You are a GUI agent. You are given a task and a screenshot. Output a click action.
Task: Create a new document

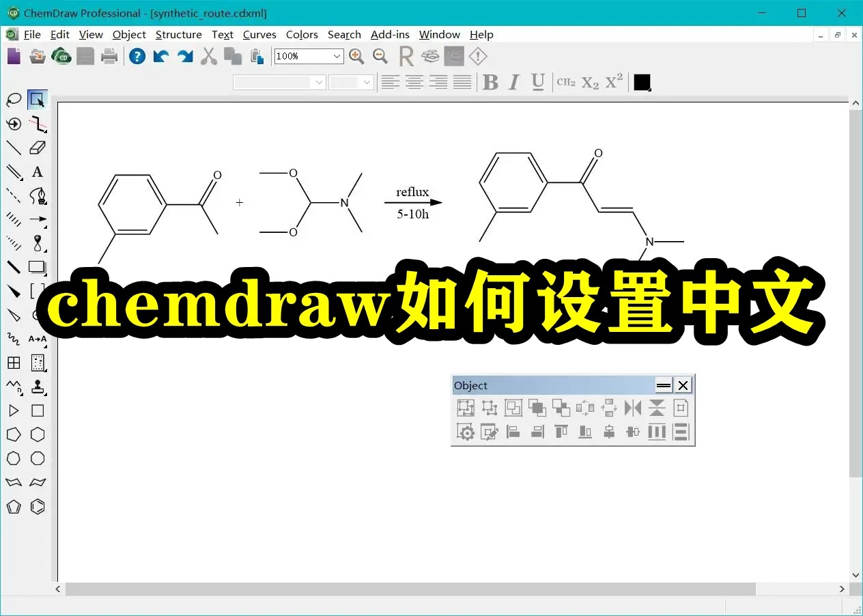[x=14, y=56]
